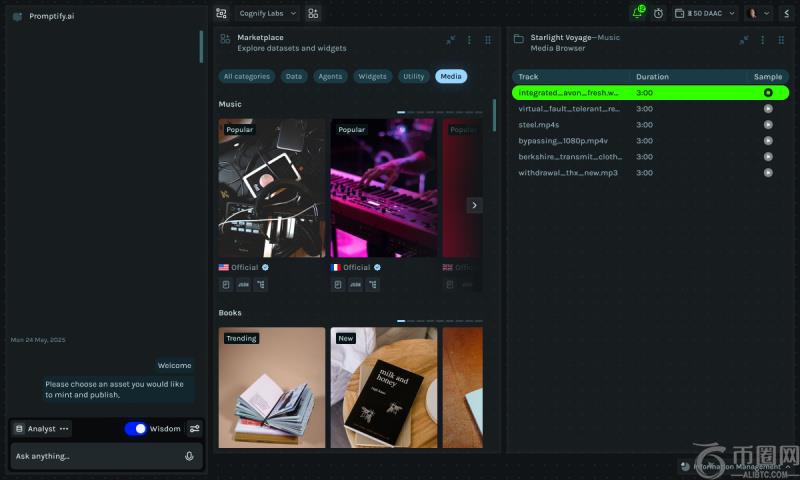
Task: Click the Ask anything input field
Action: click(95, 456)
